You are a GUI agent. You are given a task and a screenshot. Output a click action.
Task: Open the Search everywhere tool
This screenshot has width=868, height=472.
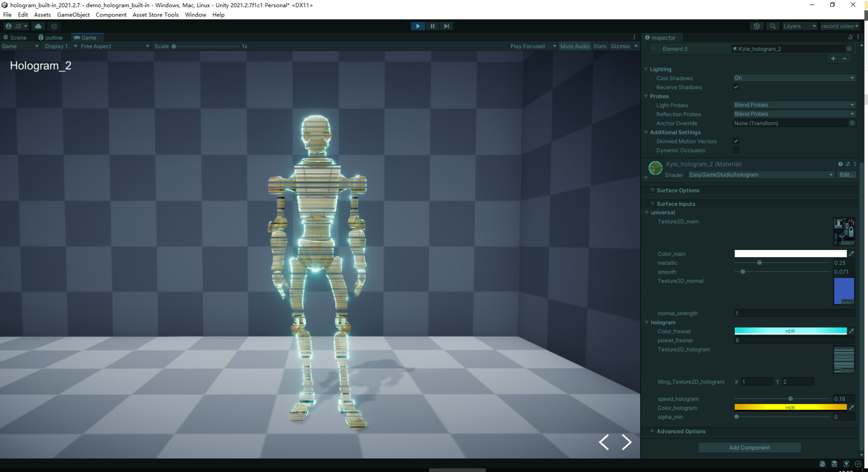click(x=773, y=26)
